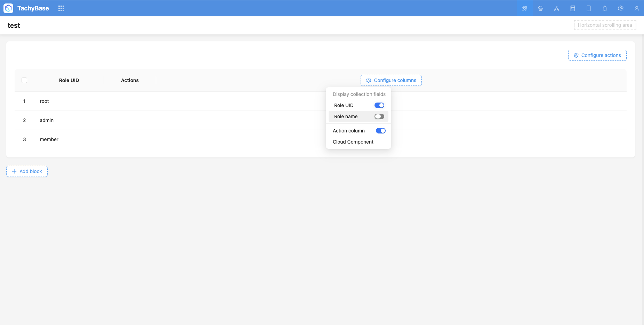Turn off the Role UID field switch

coord(379,105)
